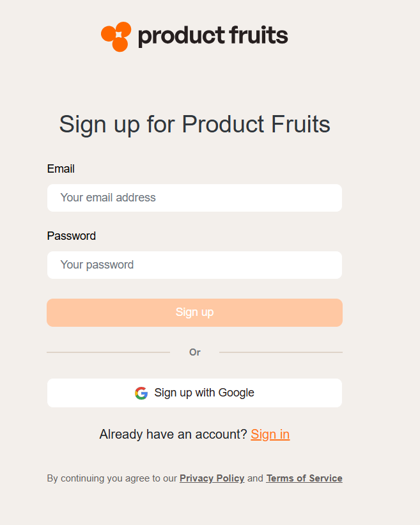420x525 pixels.
Task: Click the word "and" between policy links
Action: 255,478
